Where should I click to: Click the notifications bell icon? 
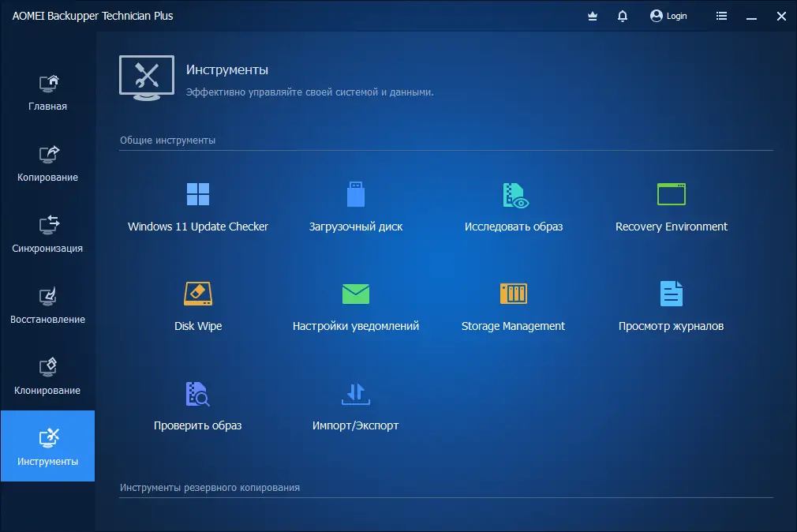coord(622,16)
